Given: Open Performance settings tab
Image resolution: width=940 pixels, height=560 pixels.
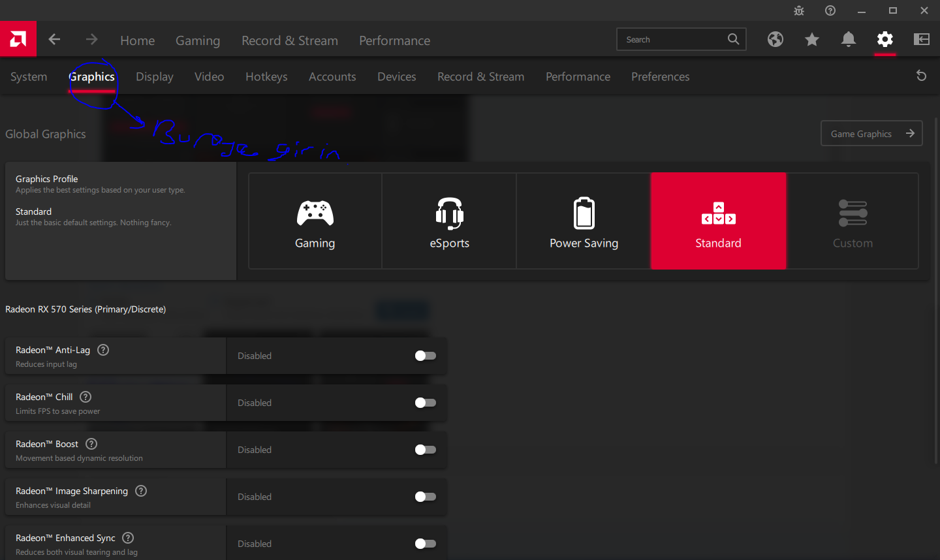Looking at the screenshot, I should (x=578, y=77).
